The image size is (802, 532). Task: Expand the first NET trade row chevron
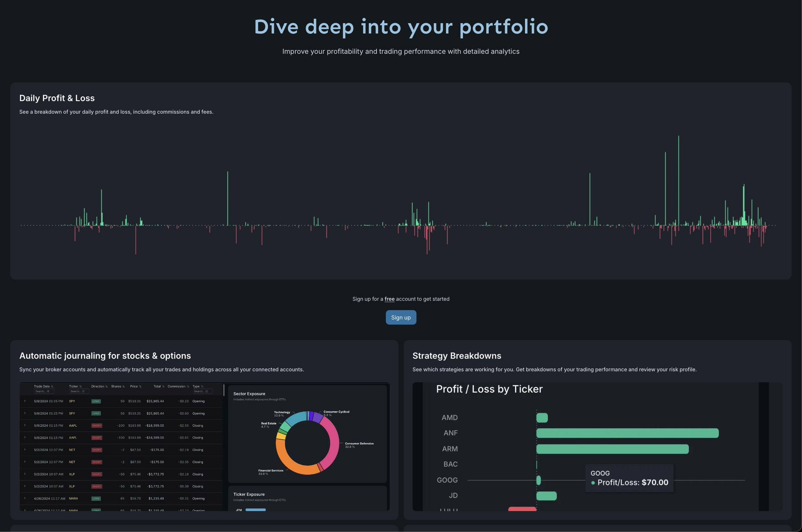(25, 449)
